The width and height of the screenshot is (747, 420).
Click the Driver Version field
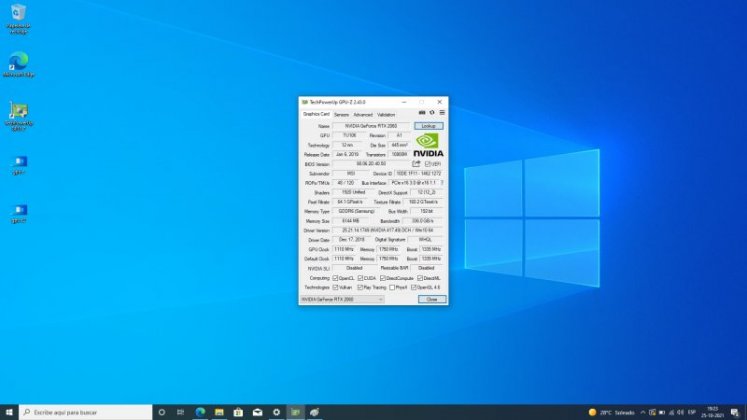tap(388, 230)
